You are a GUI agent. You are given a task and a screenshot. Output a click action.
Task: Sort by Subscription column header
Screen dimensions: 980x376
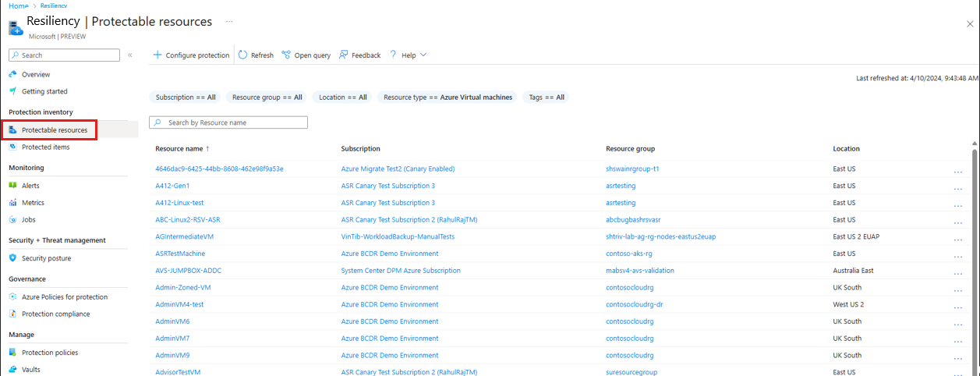(x=360, y=148)
